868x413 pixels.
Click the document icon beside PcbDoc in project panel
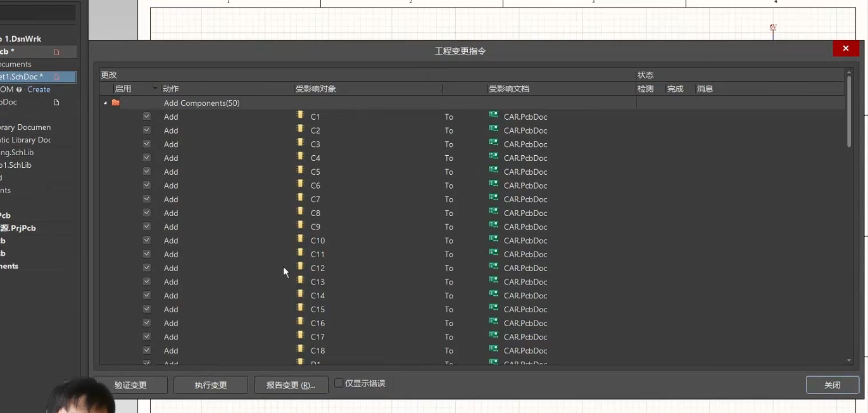(x=56, y=102)
